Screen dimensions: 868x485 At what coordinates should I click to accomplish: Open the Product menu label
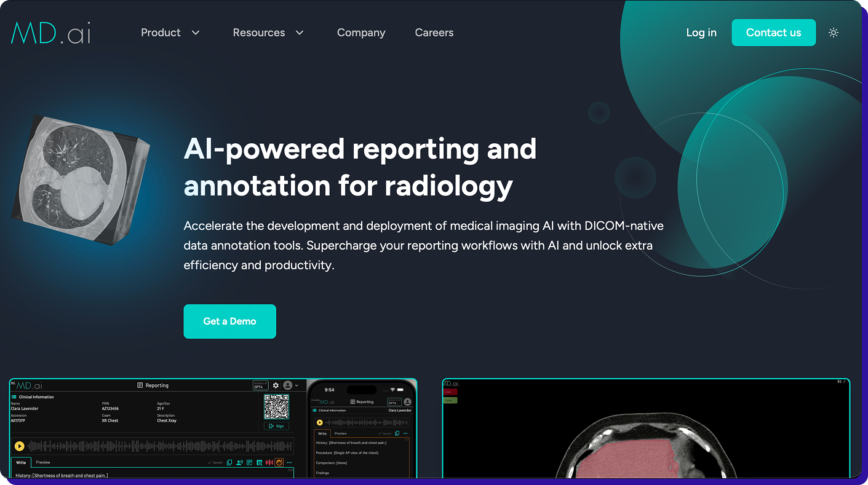161,33
